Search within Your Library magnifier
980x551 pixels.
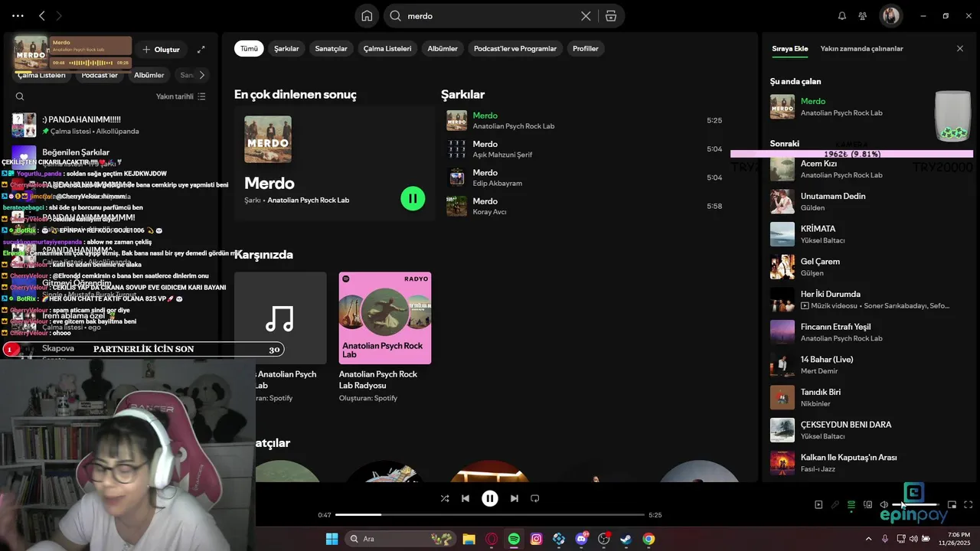tap(20, 96)
